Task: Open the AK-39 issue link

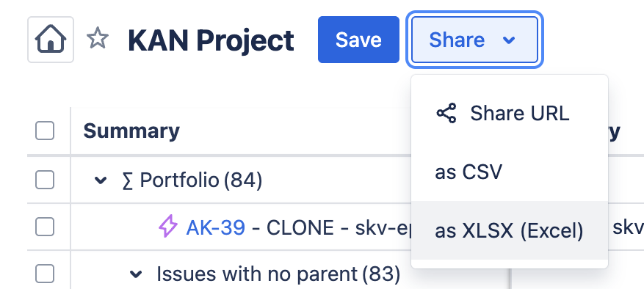Action: click(x=216, y=227)
